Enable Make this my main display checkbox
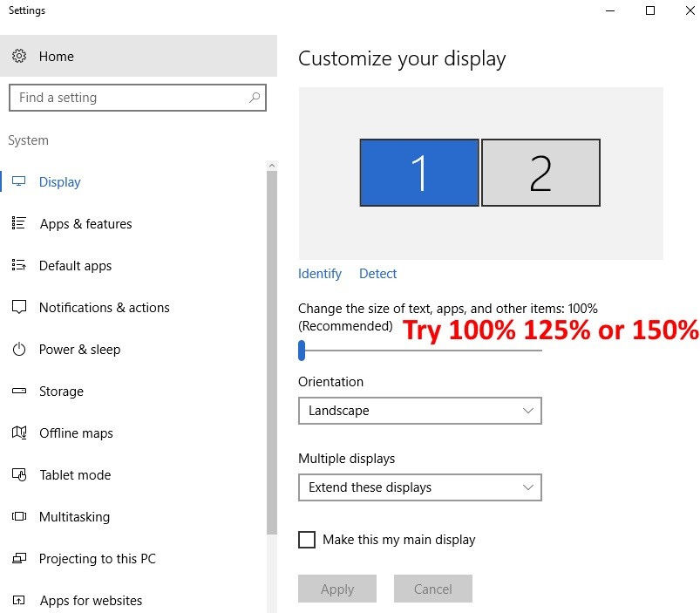 click(x=307, y=540)
